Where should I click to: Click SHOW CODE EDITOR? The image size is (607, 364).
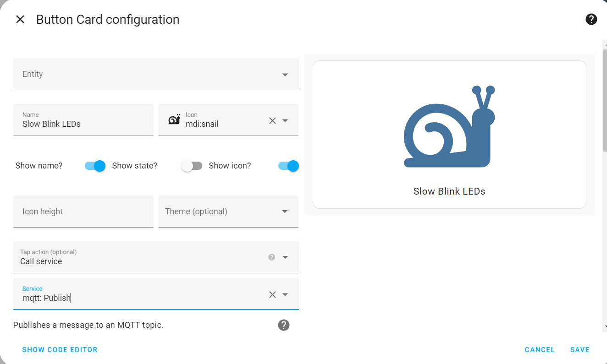60,350
